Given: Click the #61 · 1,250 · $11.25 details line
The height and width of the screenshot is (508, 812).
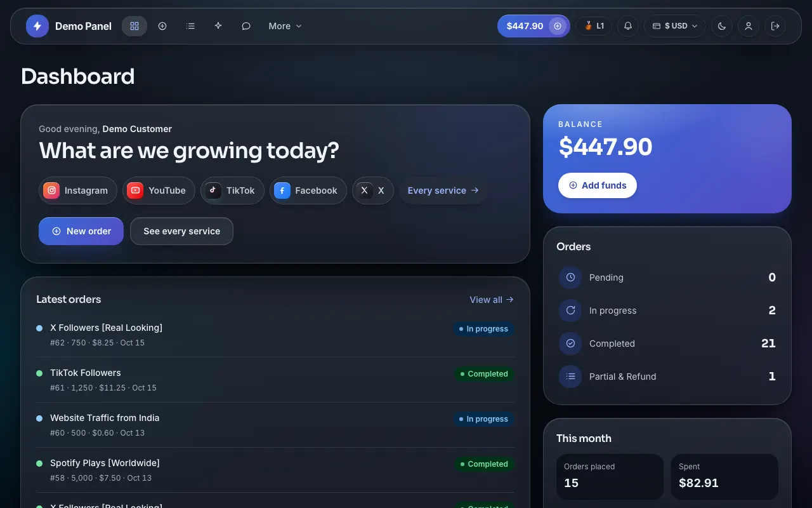Looking at the screenshot, I should point(103,388).
